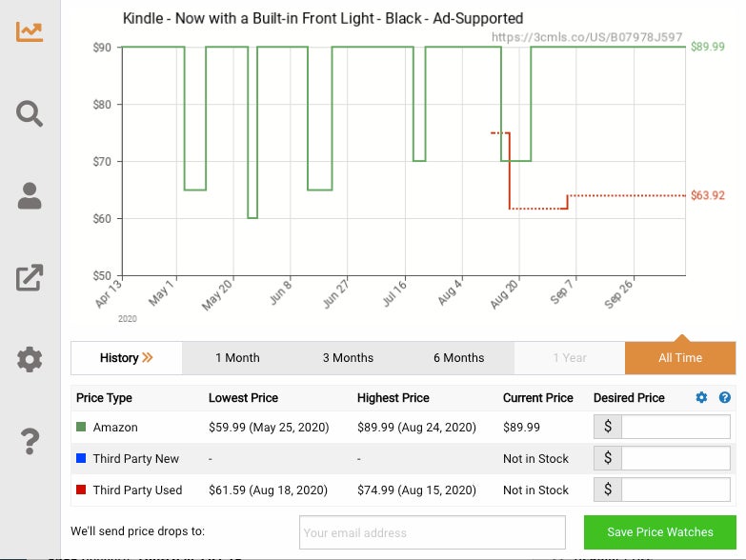The image size is (746, 560).
Task: Open the price chart icon in sidebar
Action: pos(30,31)
